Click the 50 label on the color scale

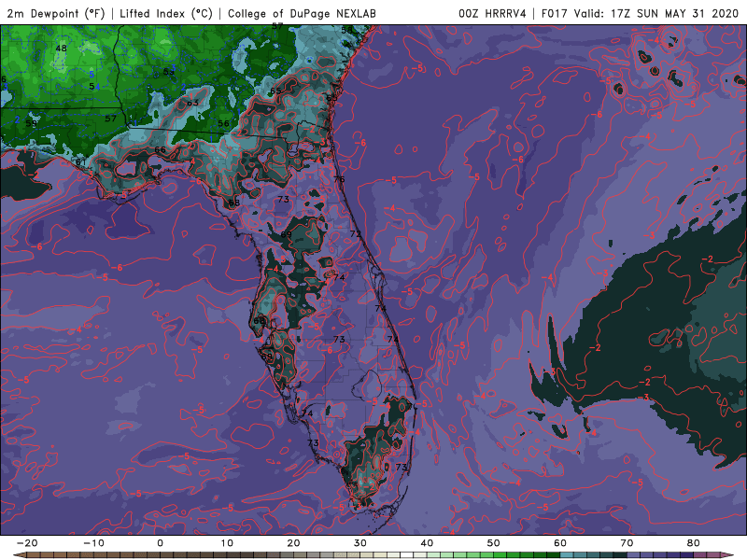(x=494, y=543)
